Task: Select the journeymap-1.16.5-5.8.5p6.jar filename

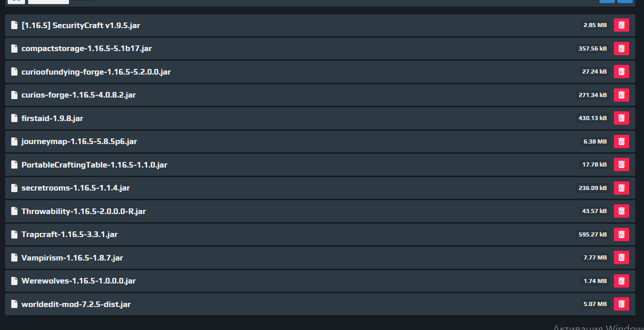Action: (x=79, y=142)
